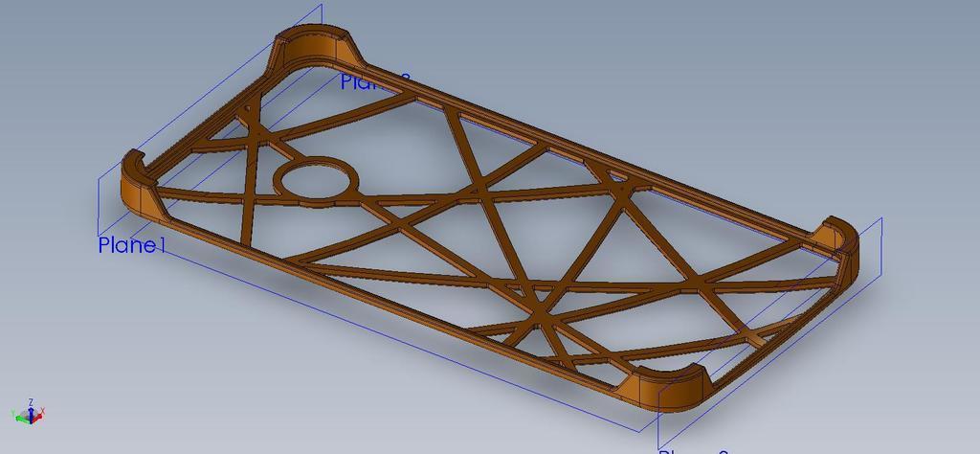Select the Plane1 label
Screen dimensions: 980x454
click(x=132, y=245)
